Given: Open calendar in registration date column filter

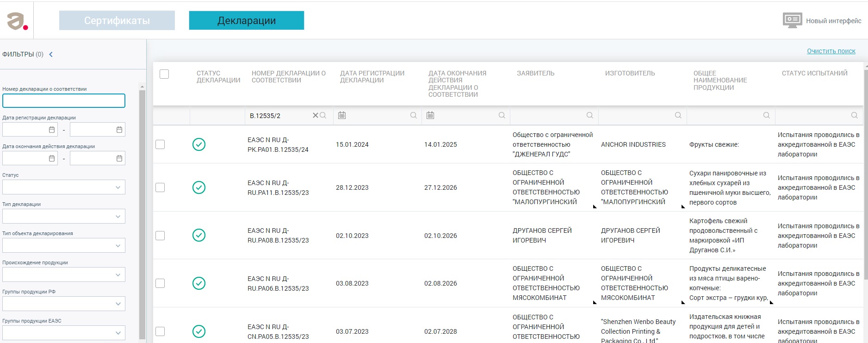Looking at the screenshot, I should [342, 115].
